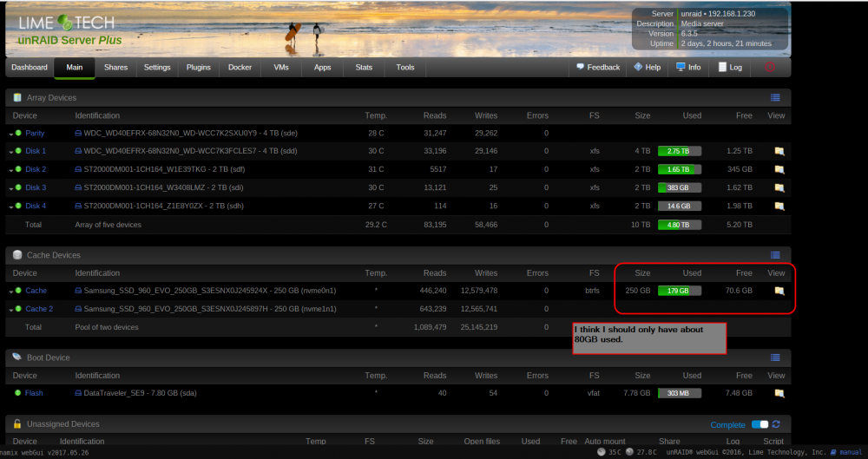Browse Disk 1 contents via View icon

[x=779, y=151]
